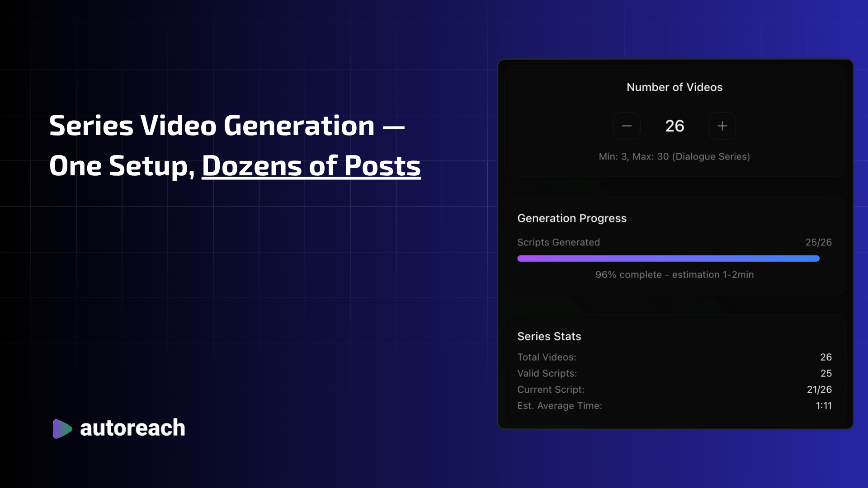Click the 'Min: 3, Max: 30' hint text
Image resolution: width=868 pixels, height=488 pixels.
coord(674,156)
